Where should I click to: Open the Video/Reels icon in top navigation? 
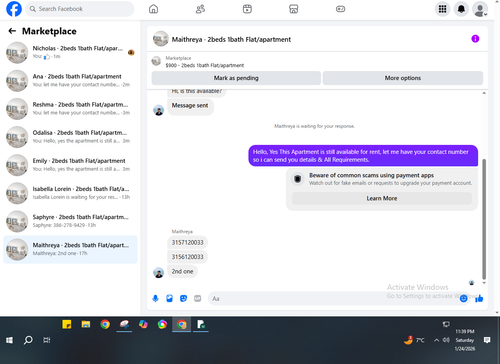pyautogui.click(x=247, y=9)
